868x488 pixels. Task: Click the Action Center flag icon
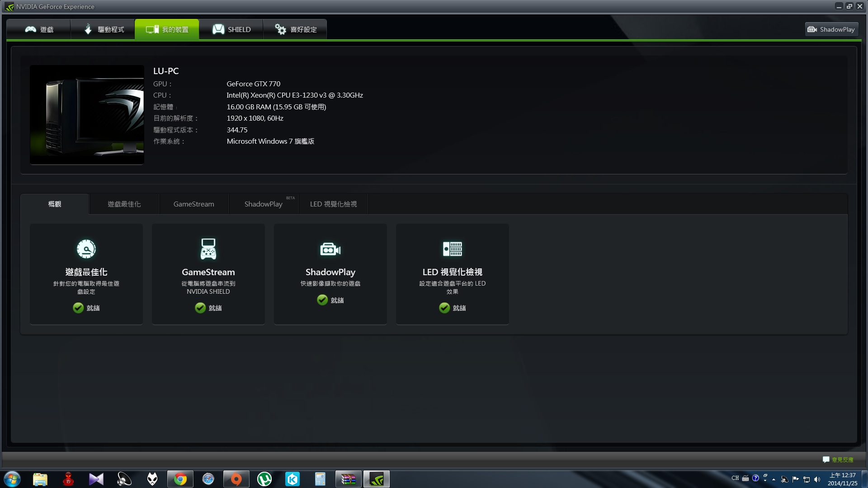(795, 479)
